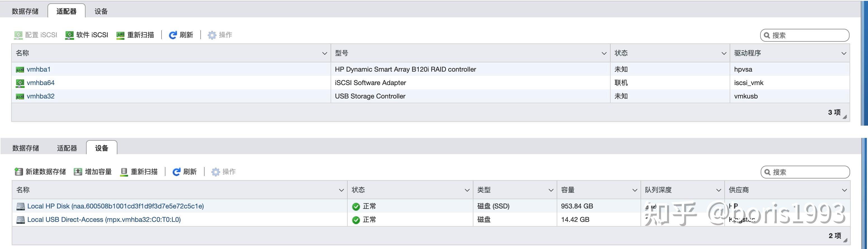This screenshot has height=249, width=868.
Task: Click the 重新扫描 icon in adapters toolbar
Action: pyautogui.click(x=120, y=35)
